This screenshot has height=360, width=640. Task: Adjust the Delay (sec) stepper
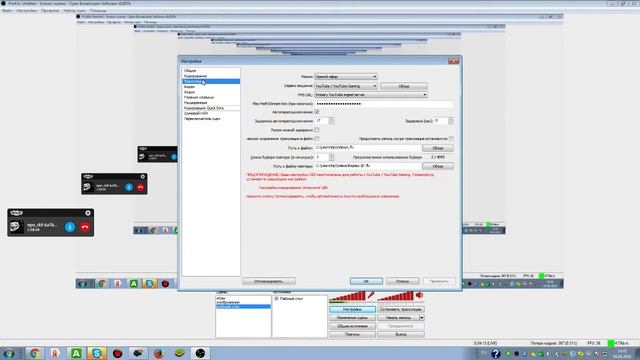pos(451,121)
